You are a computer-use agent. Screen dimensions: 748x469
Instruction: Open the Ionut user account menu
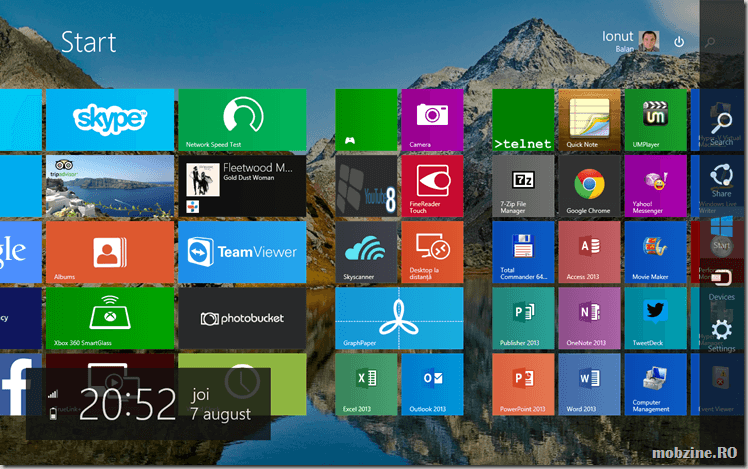[632, 41]
